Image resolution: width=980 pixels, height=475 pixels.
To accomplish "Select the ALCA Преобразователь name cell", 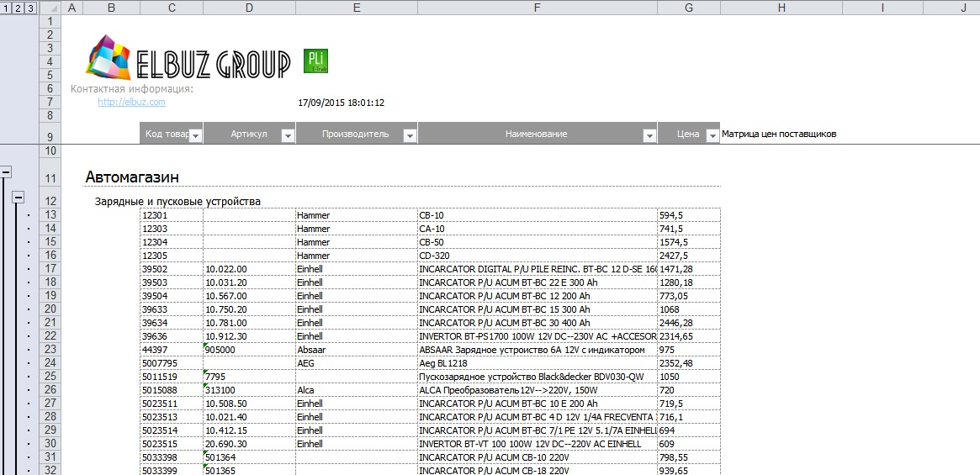I will click(538, 390).
